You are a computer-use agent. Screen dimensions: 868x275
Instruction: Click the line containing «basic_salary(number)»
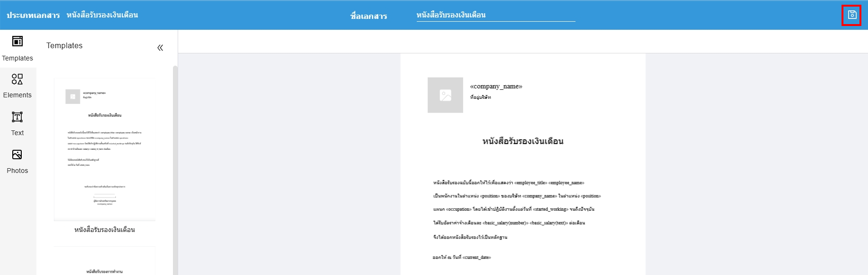click(509, 223)
